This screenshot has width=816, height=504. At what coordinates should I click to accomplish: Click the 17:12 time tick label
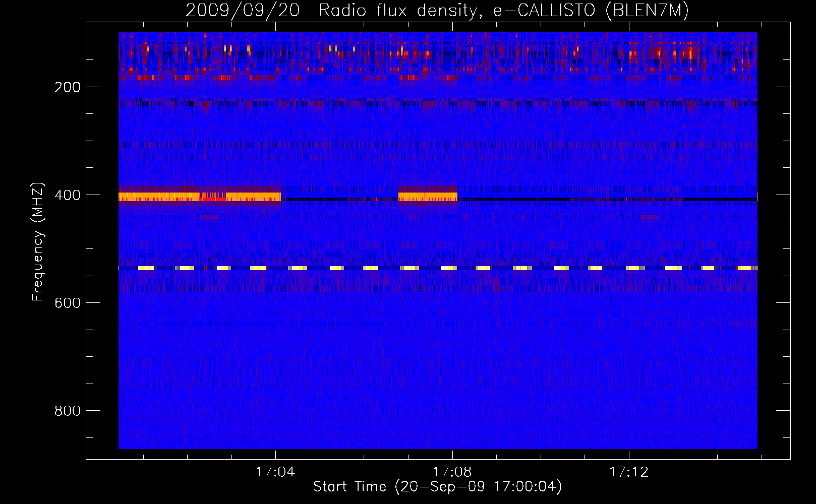pyautogui.click(x=629, y=472)
